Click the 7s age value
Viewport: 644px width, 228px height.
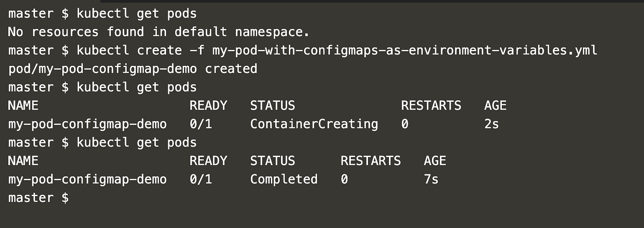tap(431, 179)
